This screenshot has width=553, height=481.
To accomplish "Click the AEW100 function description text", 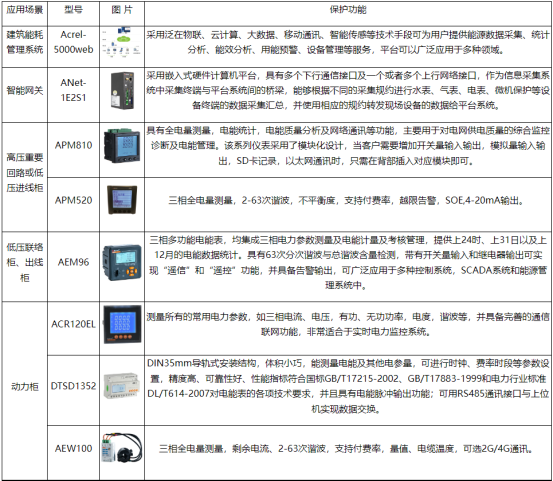I will [x=347, y=449].
